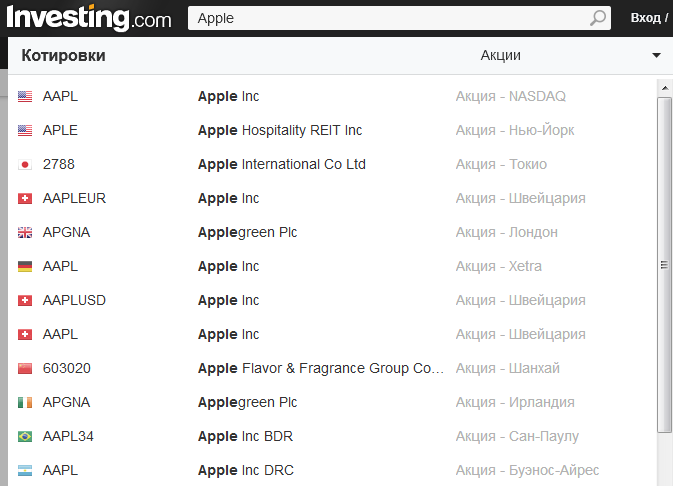Viewport: 673px width, 486px height.
Task: Open Apple Flavor & Fragrance Group result
Action: pyautogui.click(x=320, y=369)
